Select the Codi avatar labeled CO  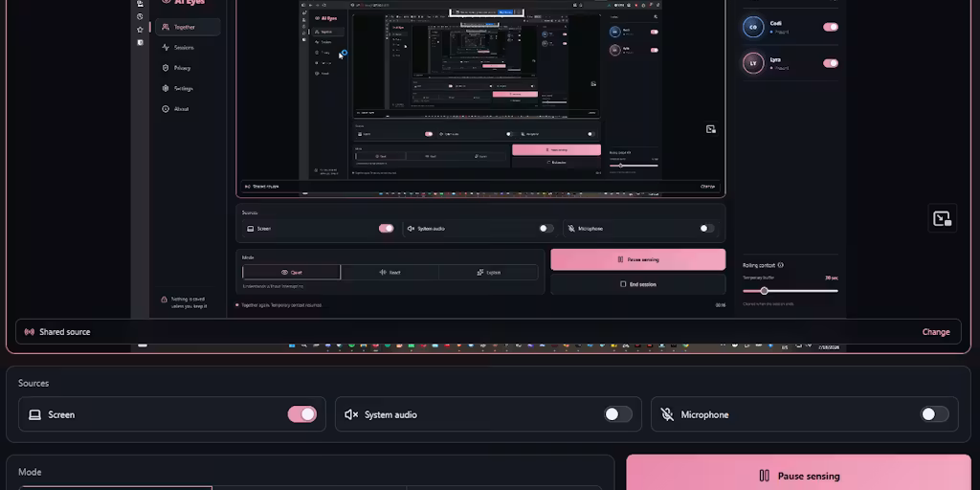[x=753, y=27]
